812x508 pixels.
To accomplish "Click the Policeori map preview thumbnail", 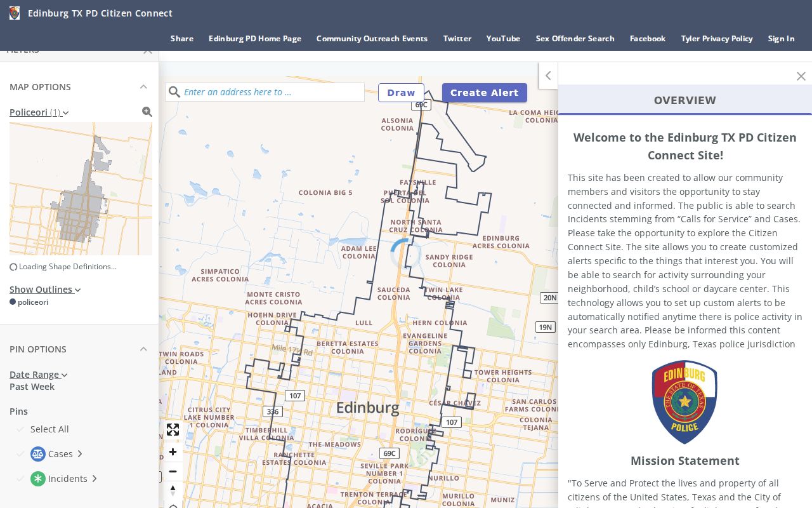I will click(x=81, y=189).
